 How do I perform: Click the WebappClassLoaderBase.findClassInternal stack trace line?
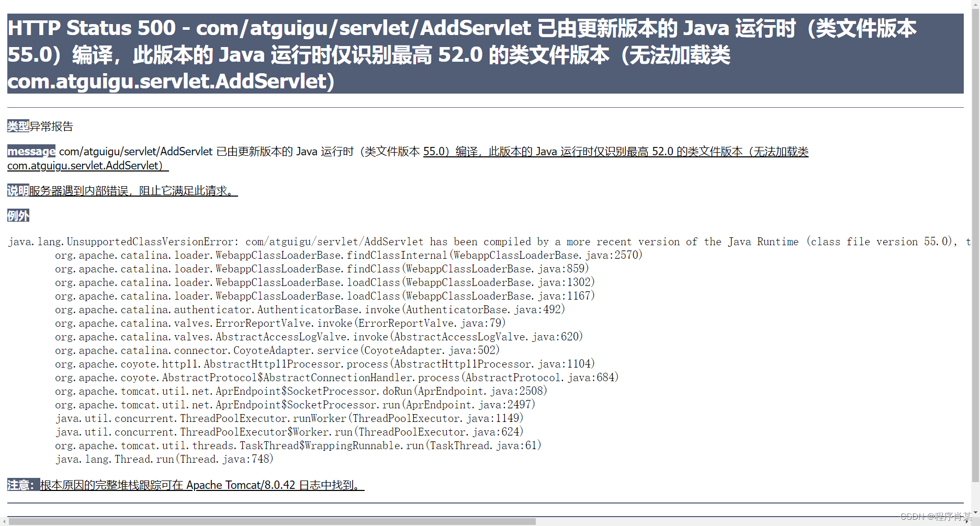(x=348, y=255)
